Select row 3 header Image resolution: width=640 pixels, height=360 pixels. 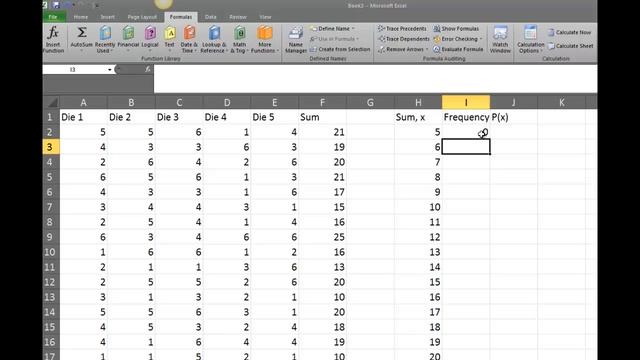[51, 147]
